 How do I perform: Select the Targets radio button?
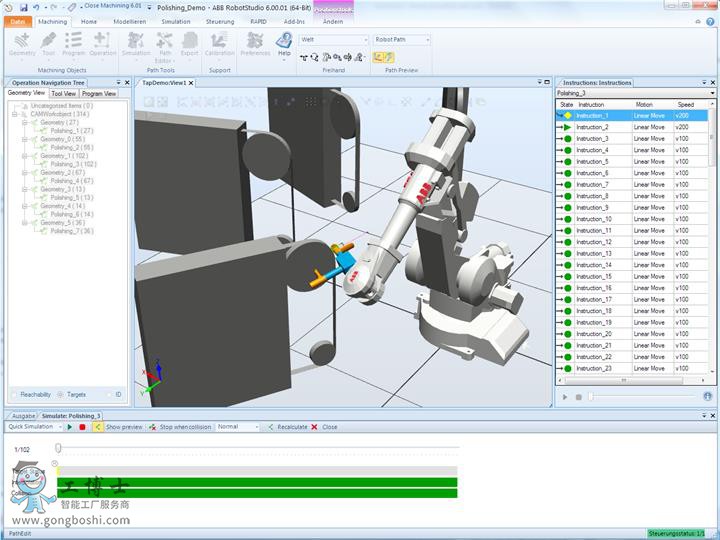coord(60,395)
